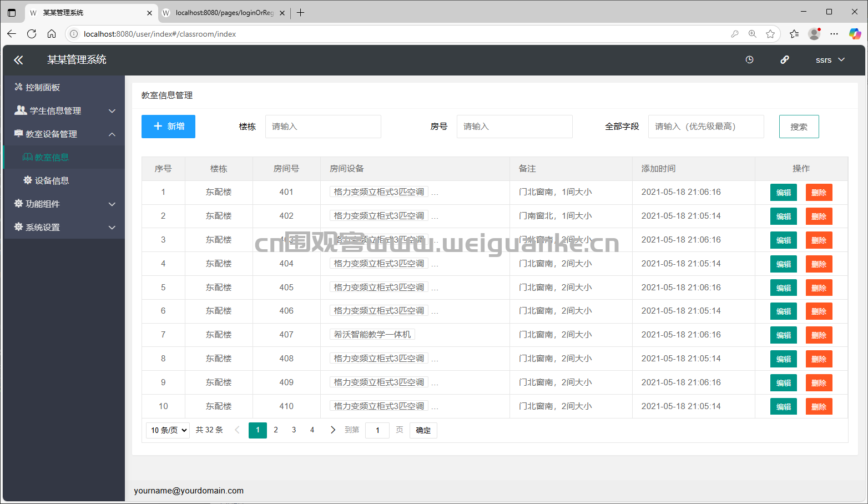Focus the 楼栋 input field
The image size is (868, 504).
(323, 127)
